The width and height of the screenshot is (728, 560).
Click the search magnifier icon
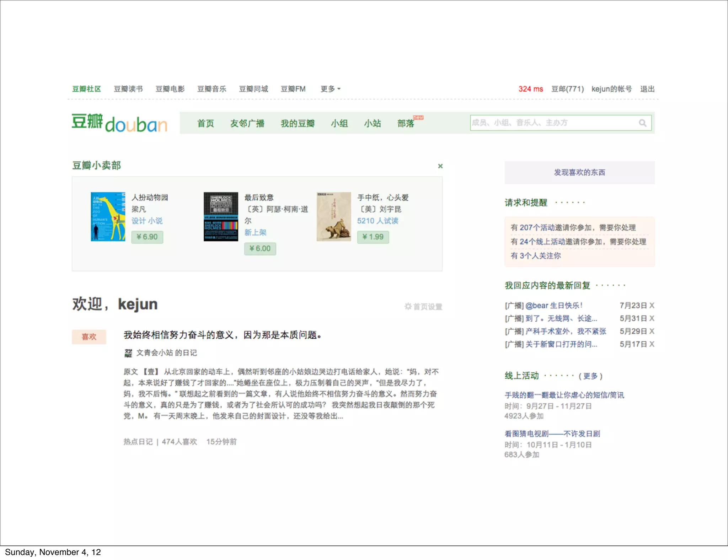[642, 123]
